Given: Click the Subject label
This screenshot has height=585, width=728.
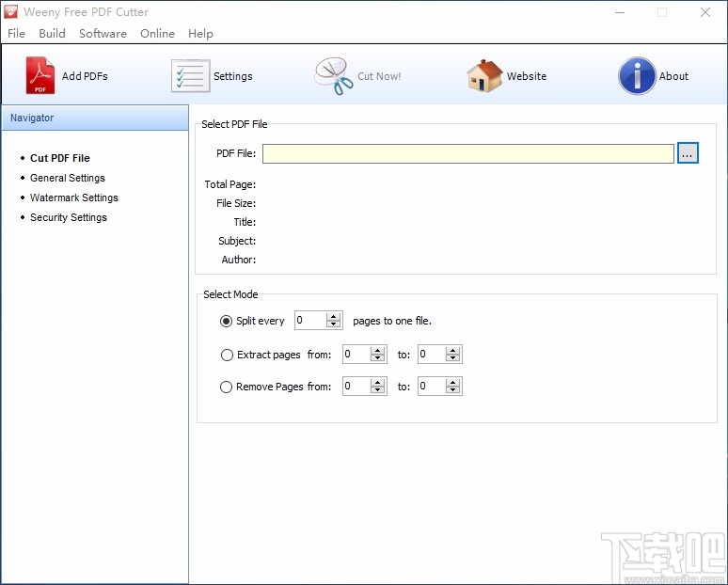Looking at the screenshot, I should coord(237,241).
